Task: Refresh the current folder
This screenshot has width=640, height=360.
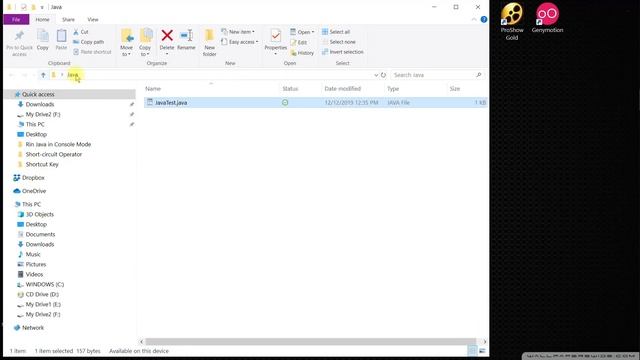Action: click(383, 75)
